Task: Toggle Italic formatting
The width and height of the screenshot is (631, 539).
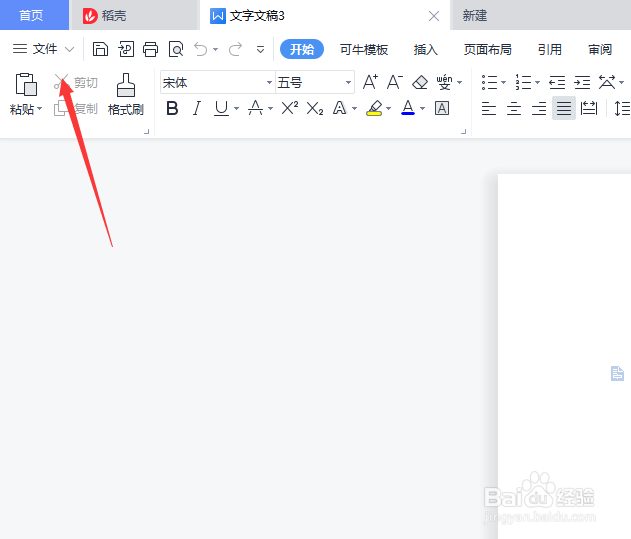Action: [x=197, y=108]
